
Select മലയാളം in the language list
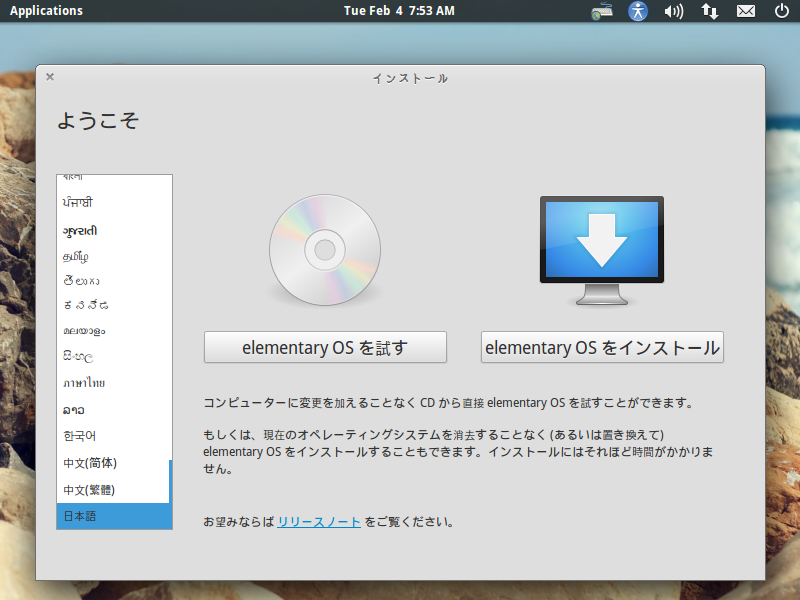tap(113, 331)
